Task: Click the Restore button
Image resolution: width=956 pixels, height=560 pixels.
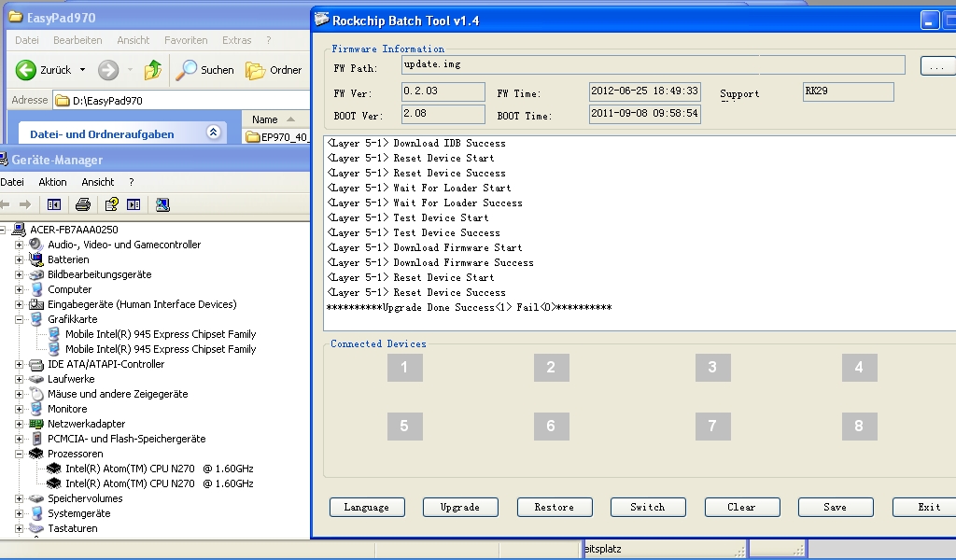Action: pyautogui.click(x=555, y=507)
